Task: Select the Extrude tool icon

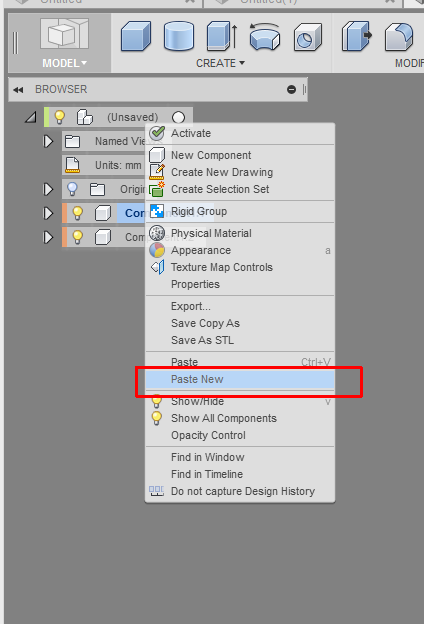Action: [222, 36]
